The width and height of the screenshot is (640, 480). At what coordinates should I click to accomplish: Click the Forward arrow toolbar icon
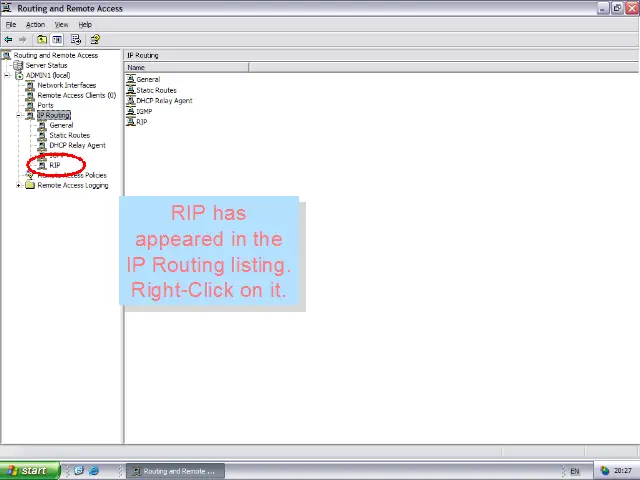22,40
